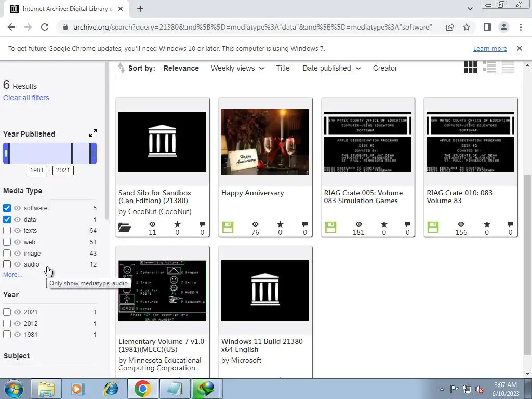Show more media types
This screenshot has height=399, width=532.
[12, 275]
